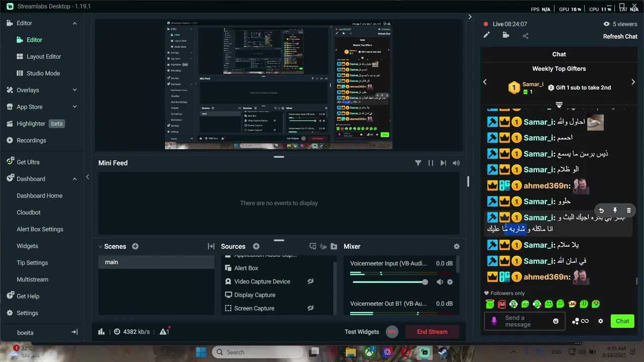Mute Voicemeeter Input speaker icon
Screen dimensions: 644x362
[x=440, y=282]
